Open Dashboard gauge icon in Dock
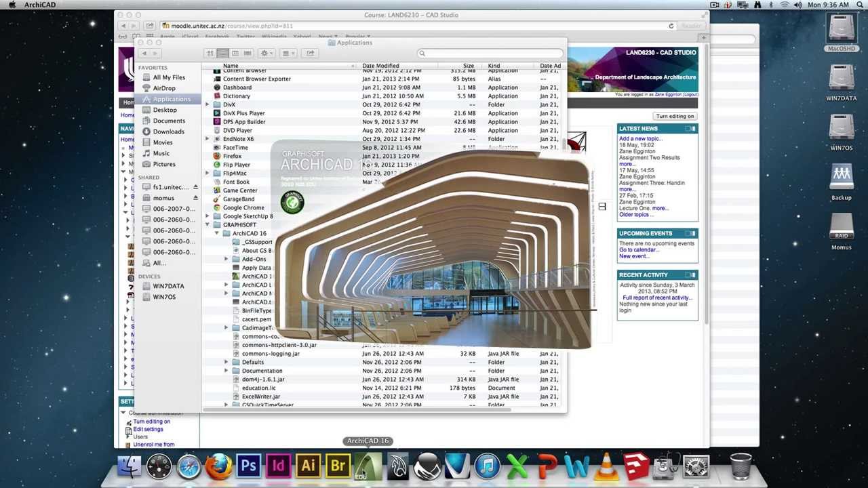The height and width of the screenshot is (488, 868). point(159,466)
